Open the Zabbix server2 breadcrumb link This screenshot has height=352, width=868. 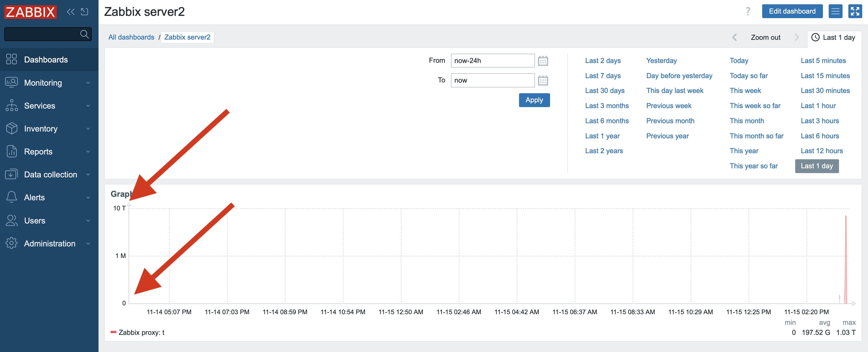coord(187,37)
